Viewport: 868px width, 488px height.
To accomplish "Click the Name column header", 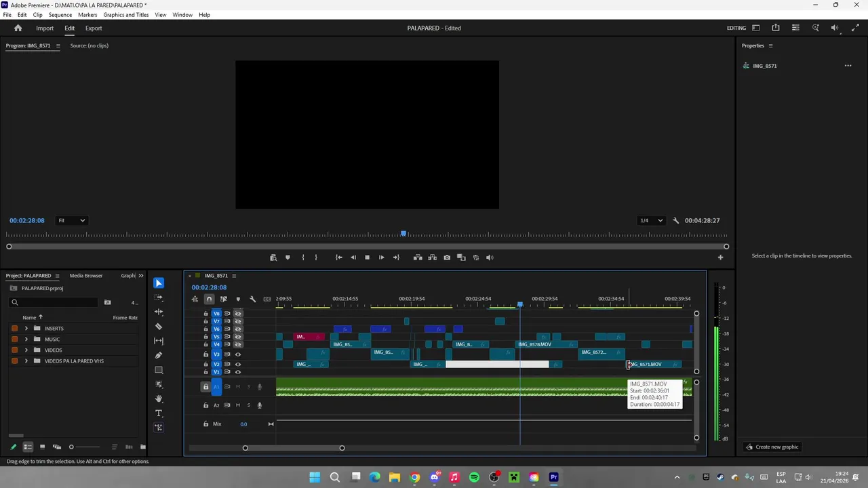I will 29,317.
